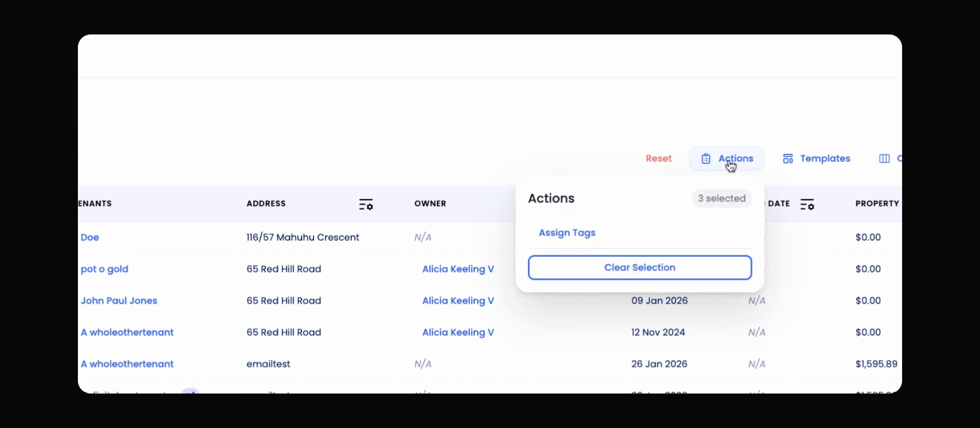The image size is (980, 428).
Task: Click the Actions clipboard icon
Action: pos(706,159)
